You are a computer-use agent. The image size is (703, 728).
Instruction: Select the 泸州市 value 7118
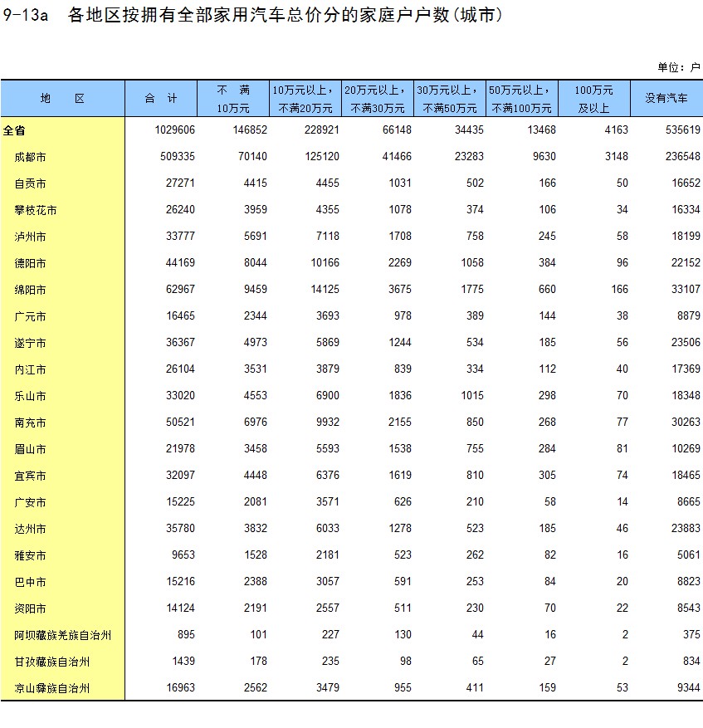click(x=327, y=236)
